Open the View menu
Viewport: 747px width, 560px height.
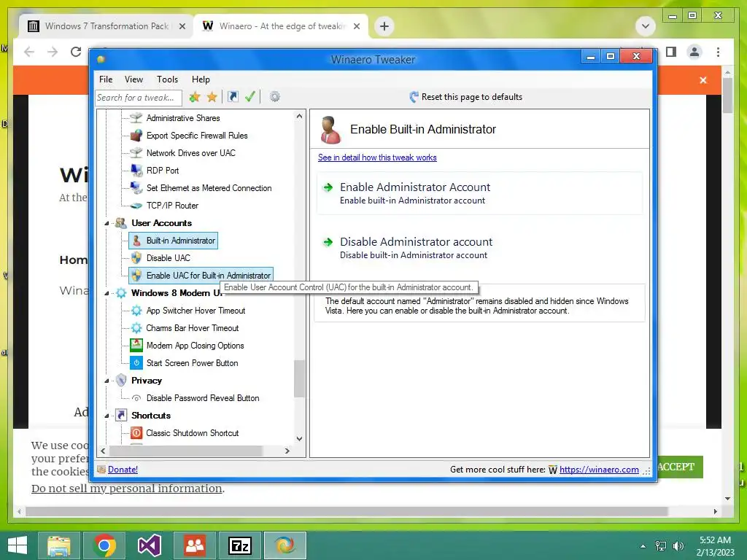click(x=134, y=79)
